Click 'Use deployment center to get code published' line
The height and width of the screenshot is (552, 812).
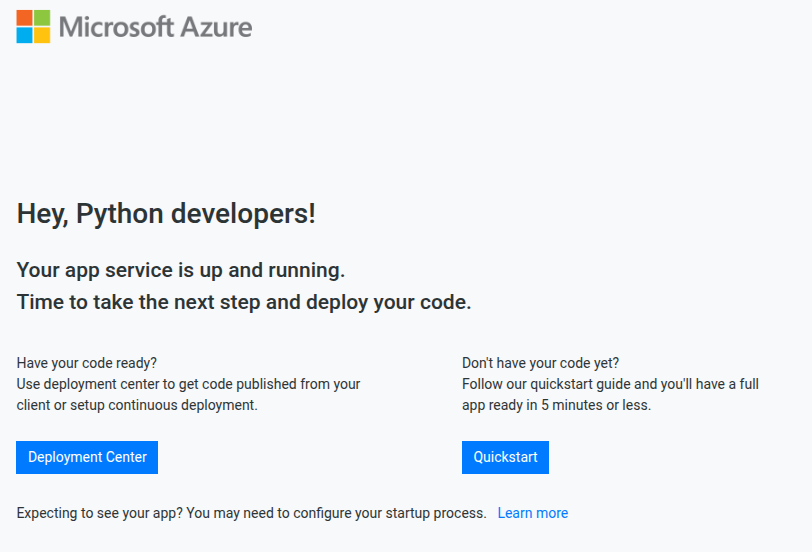(188, 384)
